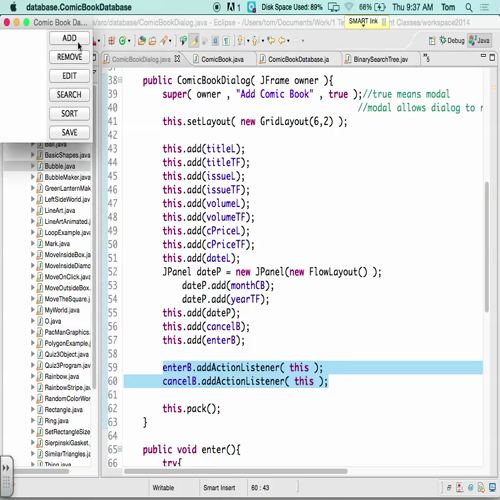Click the Smart Insert status field
The image size is (500, 500).
[219, 488]
